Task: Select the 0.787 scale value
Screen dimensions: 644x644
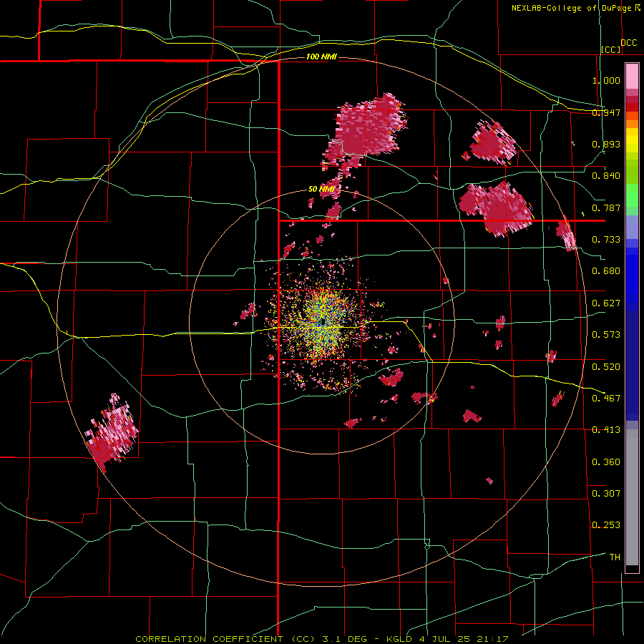Action: (x=606, y=208)
